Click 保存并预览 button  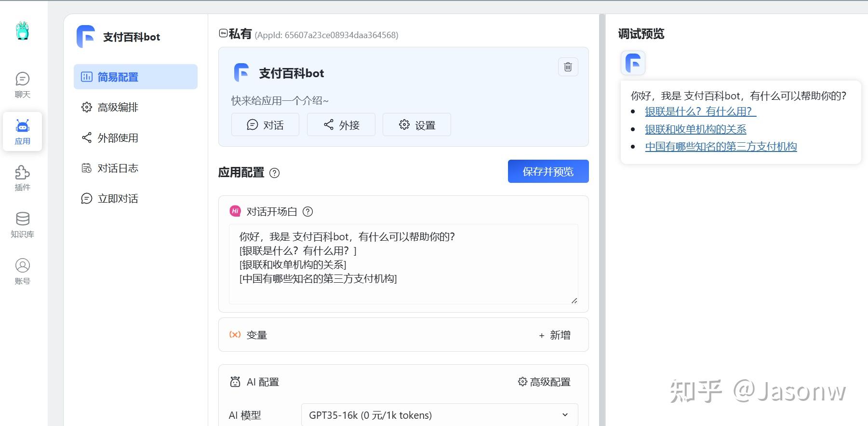(548, 171)
